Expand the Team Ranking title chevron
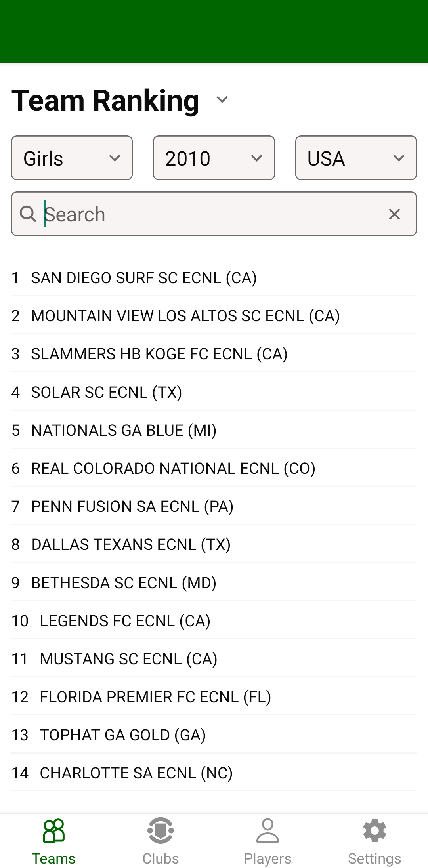Viewport: 428px width, 868px height. pyautogui.click(x=222, y=99)
